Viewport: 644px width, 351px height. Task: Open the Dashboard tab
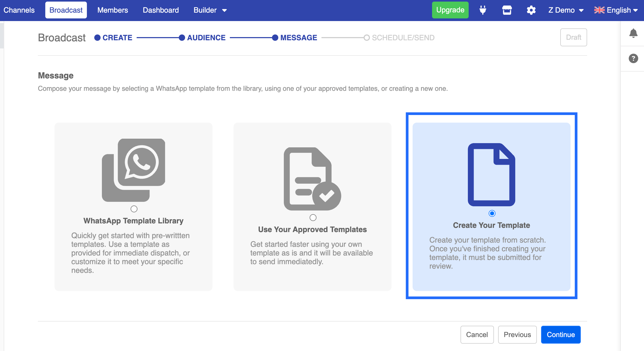161,10
